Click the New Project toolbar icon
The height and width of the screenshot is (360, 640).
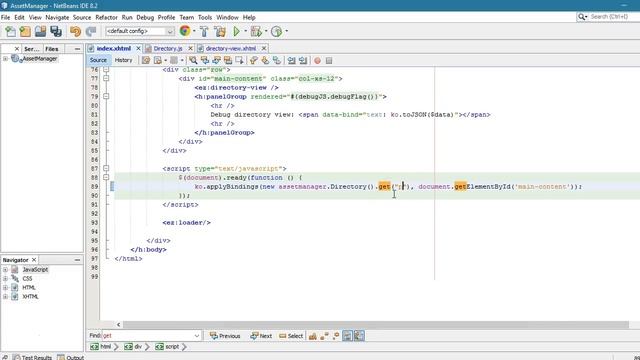coord(25,31)
